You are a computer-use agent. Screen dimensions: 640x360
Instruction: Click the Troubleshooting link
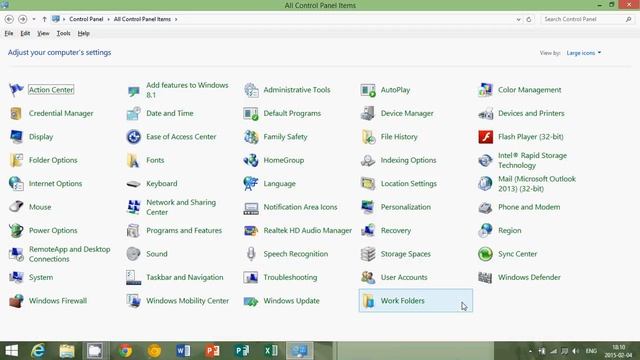[x=290, y=277]
